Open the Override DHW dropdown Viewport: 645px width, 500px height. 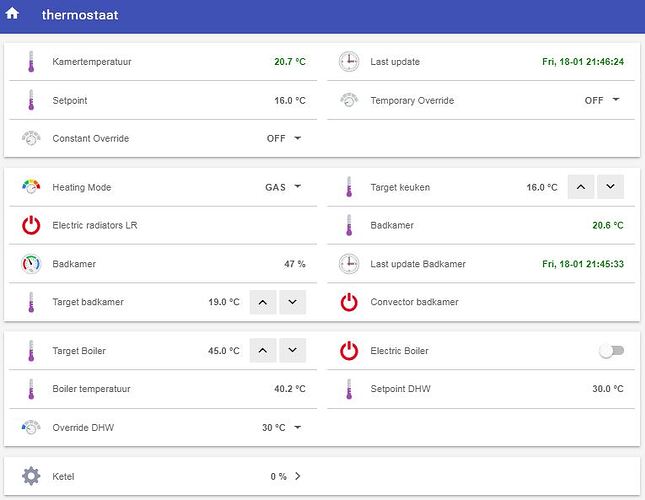(281, 428)
